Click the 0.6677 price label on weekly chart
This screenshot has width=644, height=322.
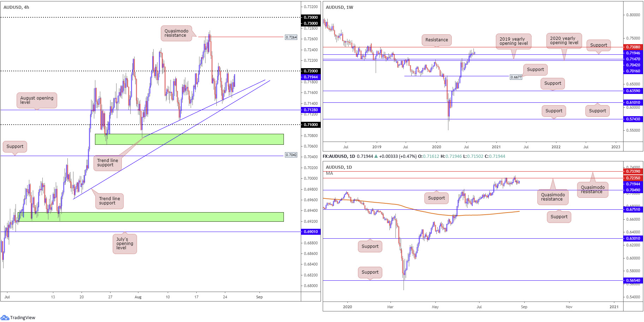coord(516,77)
